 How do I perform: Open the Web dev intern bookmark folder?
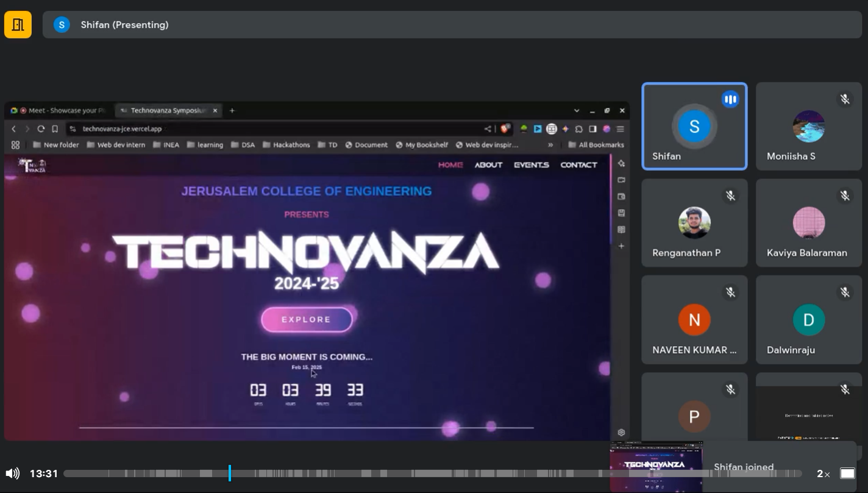[x=116, y=145]
